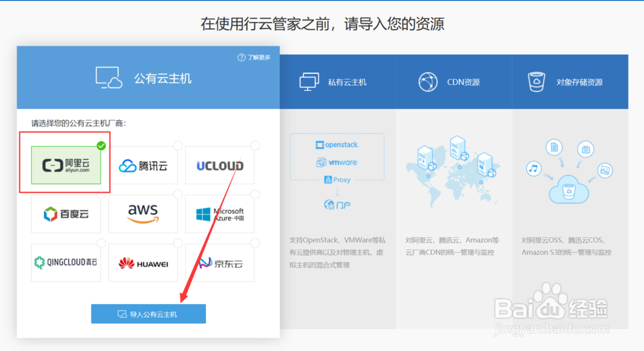The image size is (644, 351).
Task: Select the AWS vendor card
Action: pos(143,214)
